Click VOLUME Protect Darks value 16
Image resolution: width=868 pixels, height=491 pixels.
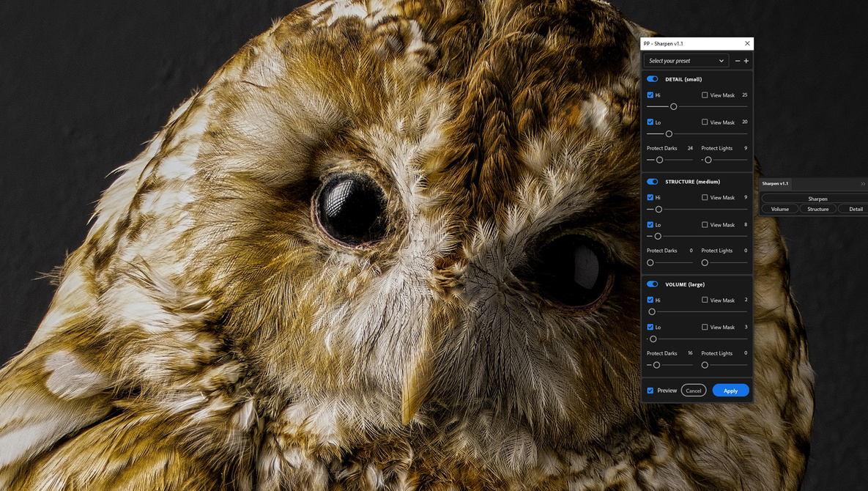tap(690, 353)
